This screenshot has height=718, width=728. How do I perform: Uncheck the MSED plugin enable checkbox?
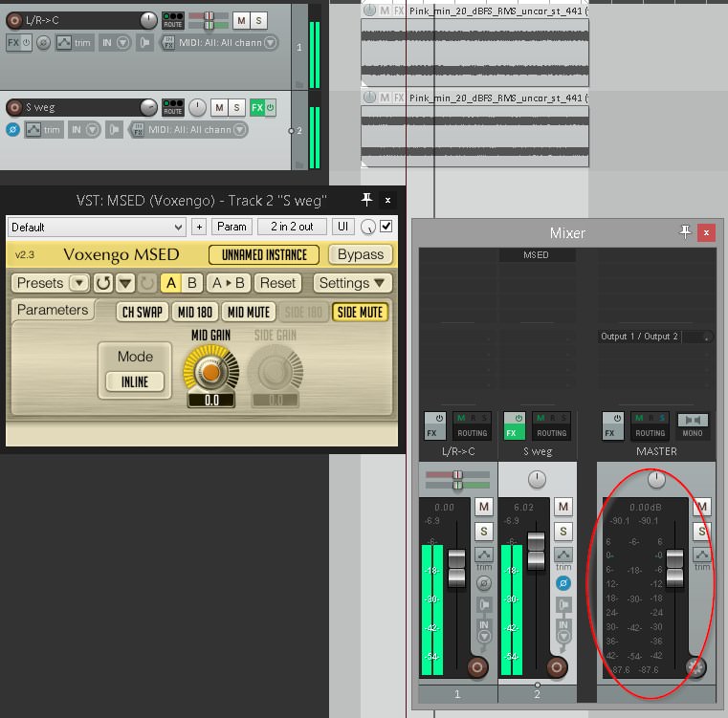pos(386,226)
